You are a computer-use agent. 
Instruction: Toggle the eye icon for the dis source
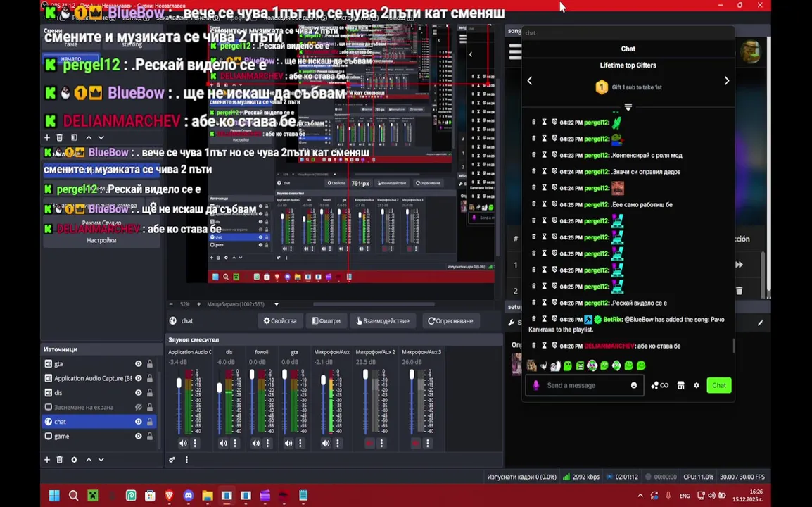[139, 393]
